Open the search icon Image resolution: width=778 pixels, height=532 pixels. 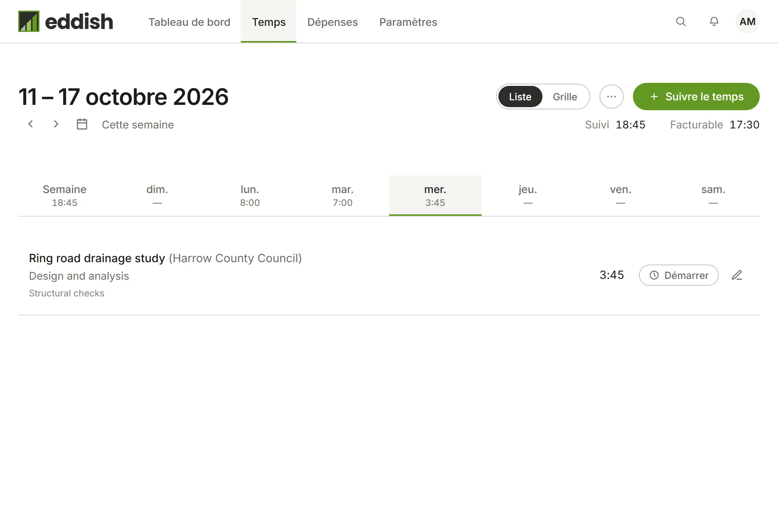pyautogui.click(x=681, y=22)
